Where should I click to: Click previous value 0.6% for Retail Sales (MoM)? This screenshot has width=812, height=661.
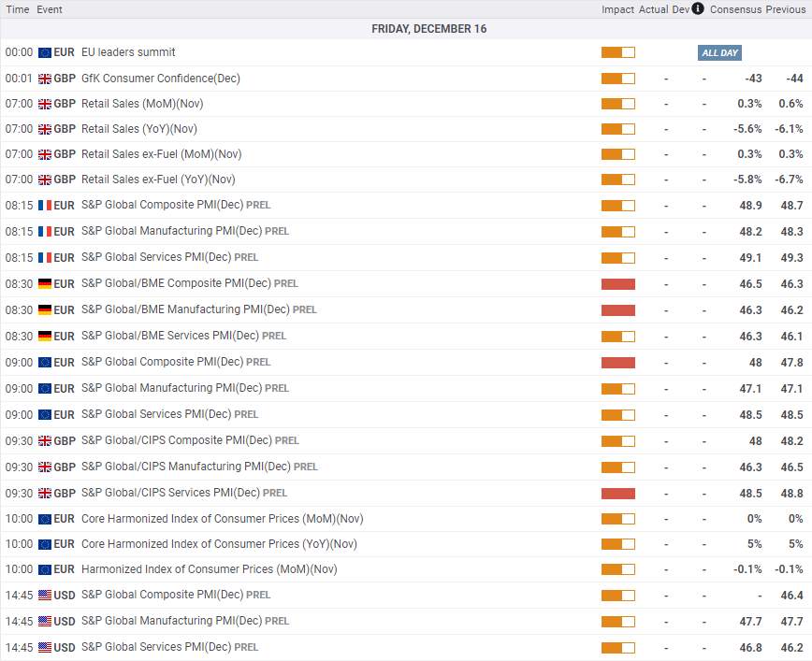tap(790, 104)
